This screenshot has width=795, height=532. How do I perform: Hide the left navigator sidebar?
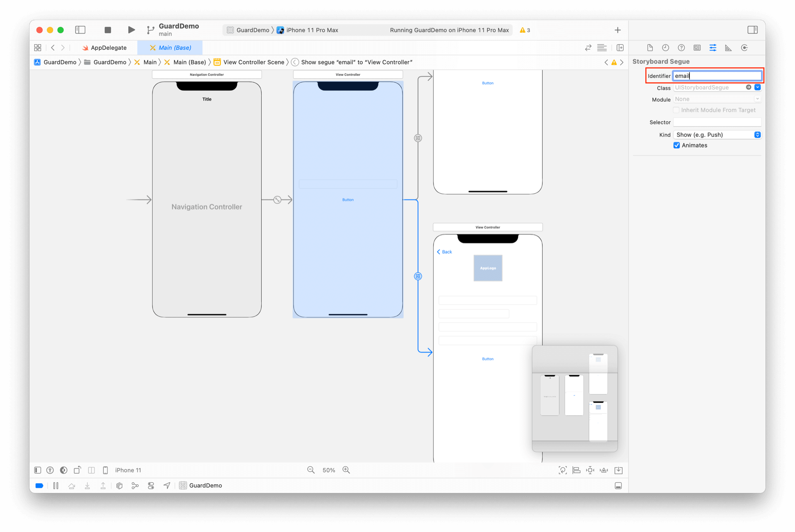tap(80, 30)
